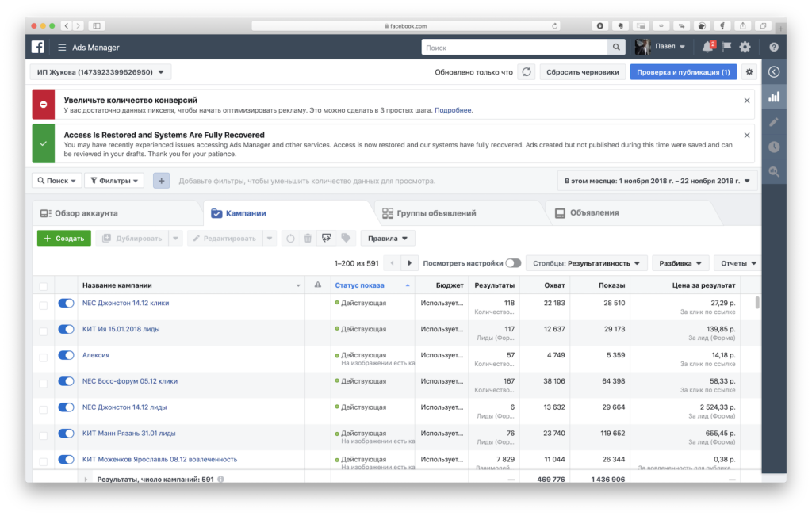Go to next page of campaigns

tap(410, 263)
